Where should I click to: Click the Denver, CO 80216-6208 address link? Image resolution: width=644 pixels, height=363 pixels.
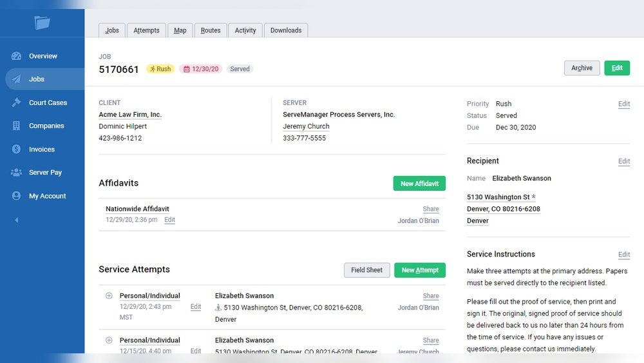[x=504, y=209]
